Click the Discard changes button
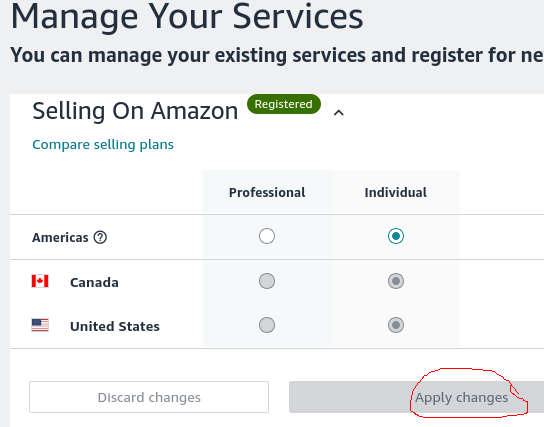The width and height of the screenshot is (544, 427). tap(149, 397)
